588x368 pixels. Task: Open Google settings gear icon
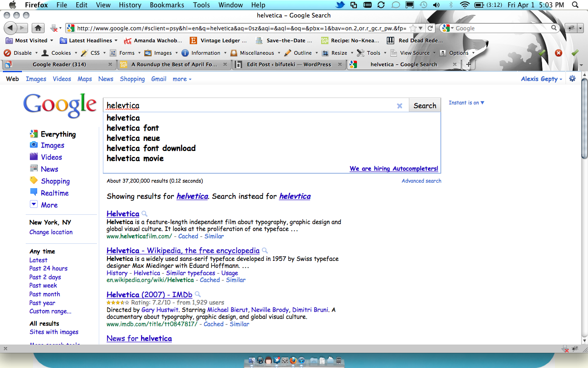[572, 79]
